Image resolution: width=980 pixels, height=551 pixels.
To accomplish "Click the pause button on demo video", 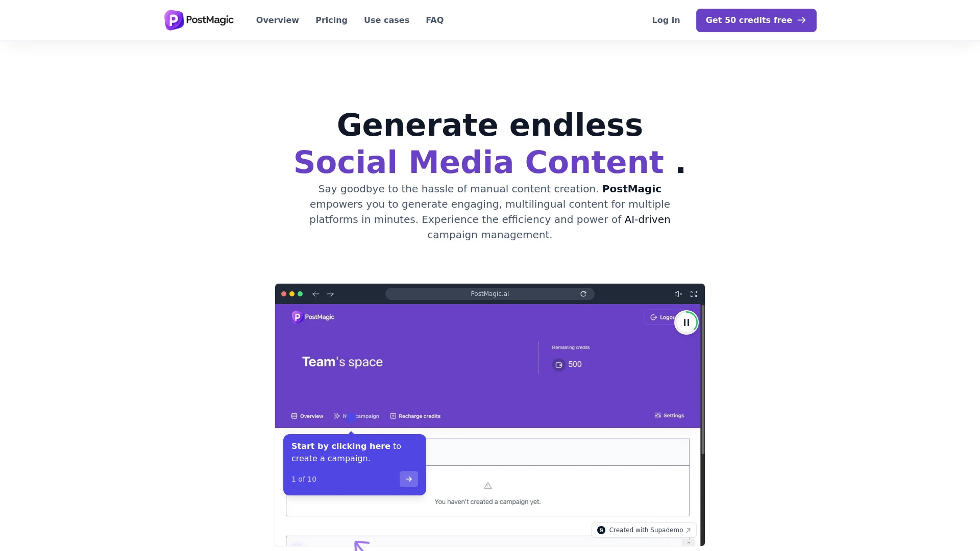I will 686,322.
